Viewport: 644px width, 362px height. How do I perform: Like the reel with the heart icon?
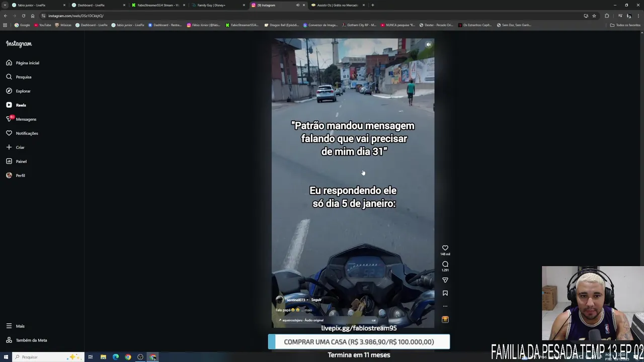pyautogui.click(x=445, y=248)
